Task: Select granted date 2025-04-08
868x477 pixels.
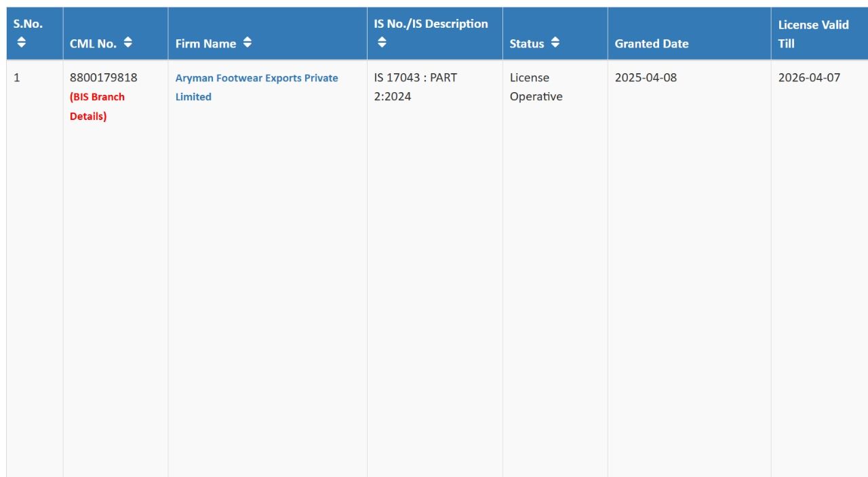Action: tap(646, 77)
